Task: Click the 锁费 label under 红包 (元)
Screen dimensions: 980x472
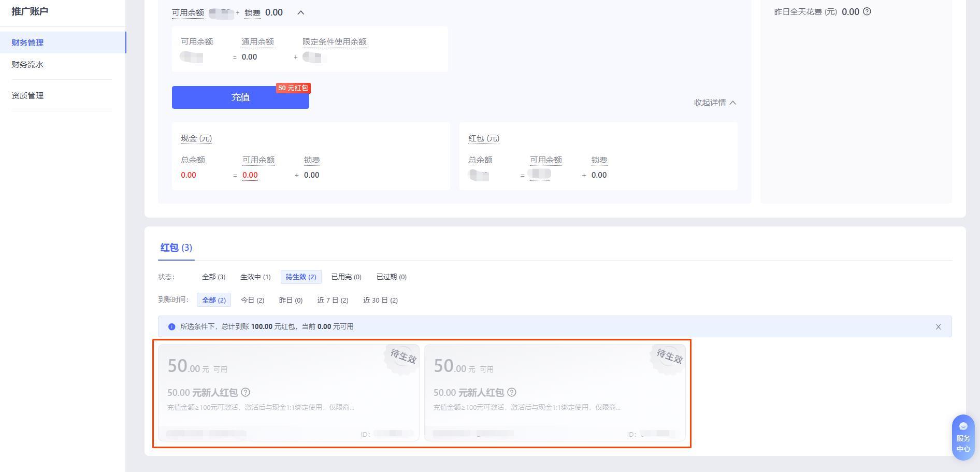Action: point(599,160)
